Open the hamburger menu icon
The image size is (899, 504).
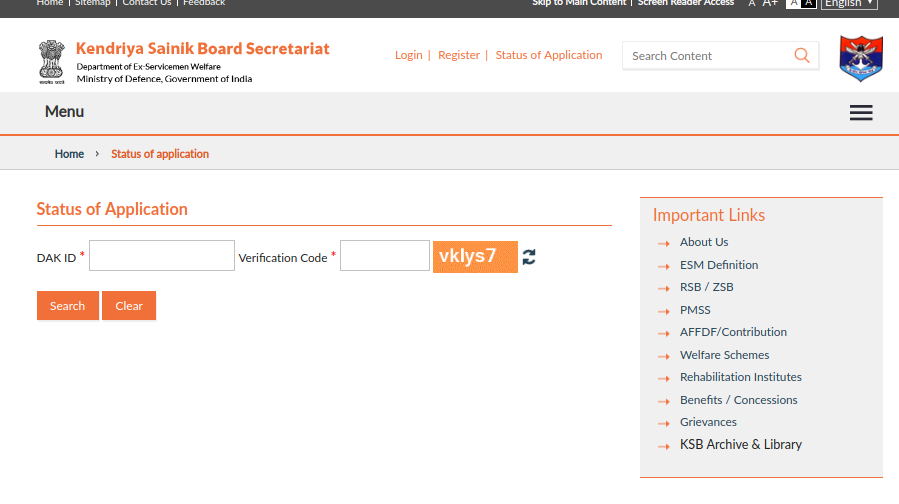point(861,113)
